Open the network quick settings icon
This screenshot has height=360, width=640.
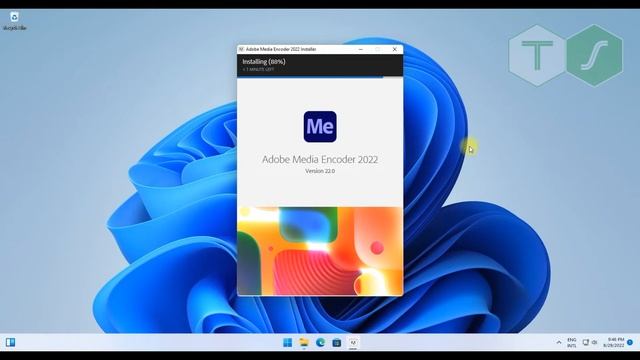586,342
